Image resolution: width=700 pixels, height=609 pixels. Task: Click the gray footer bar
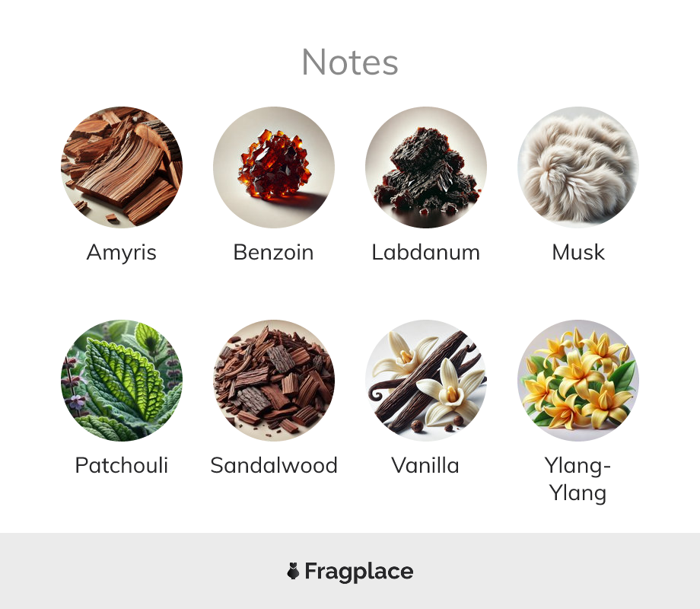coord(350,571)
